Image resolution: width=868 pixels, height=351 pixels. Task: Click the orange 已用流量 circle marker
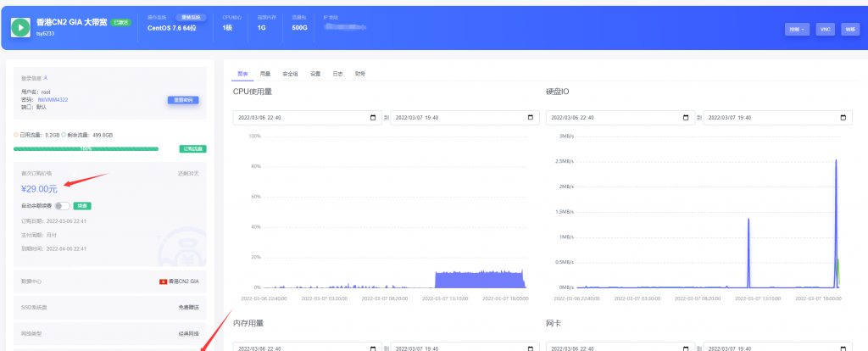pos(16,135)
